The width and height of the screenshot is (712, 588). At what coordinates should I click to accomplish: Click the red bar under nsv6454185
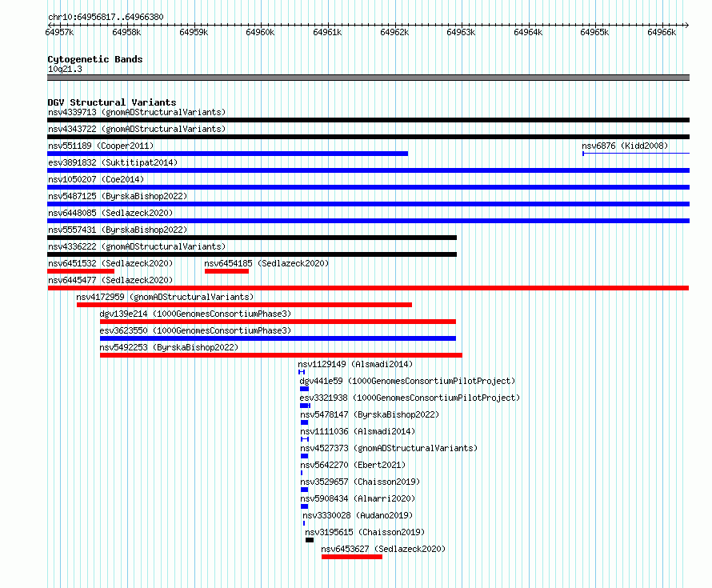(226, 271)
